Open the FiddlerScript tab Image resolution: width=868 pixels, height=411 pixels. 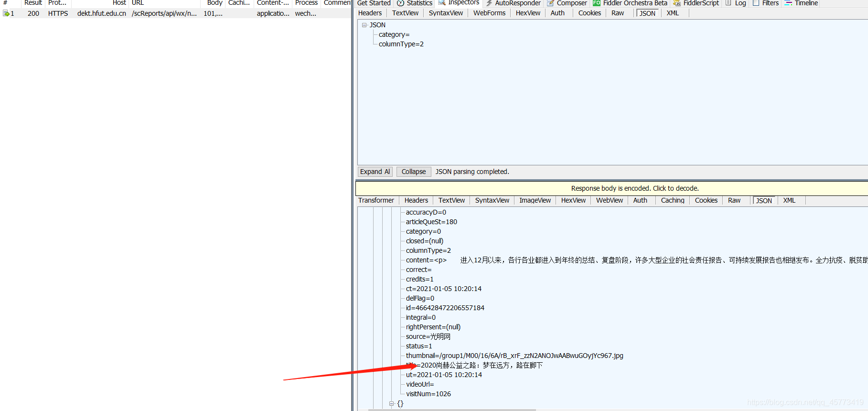696,3
